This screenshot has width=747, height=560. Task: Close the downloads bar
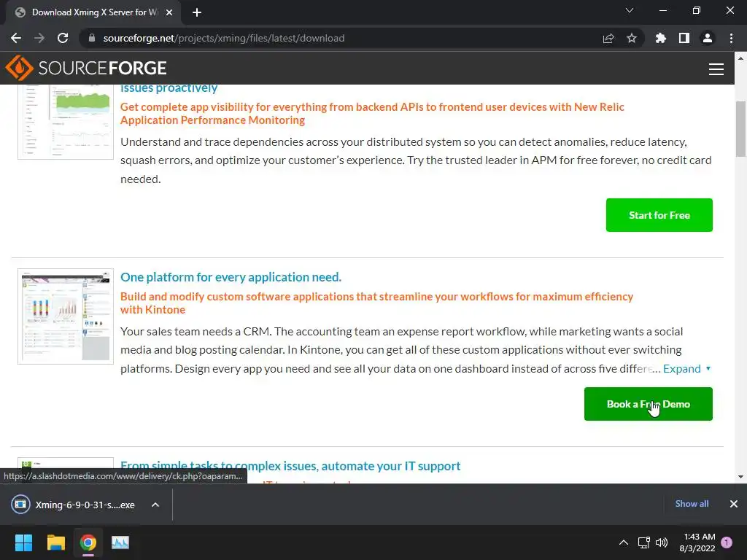click(x=734, y=504)
